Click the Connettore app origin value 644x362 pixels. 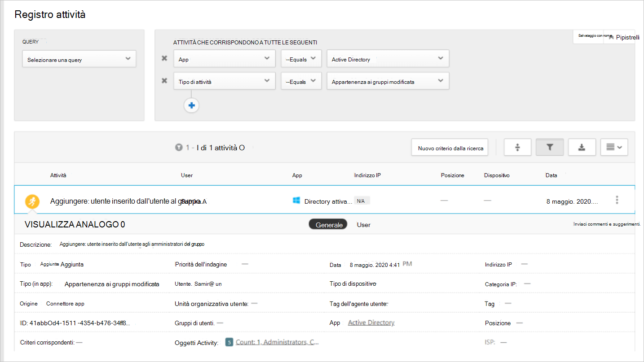point(65,304)
